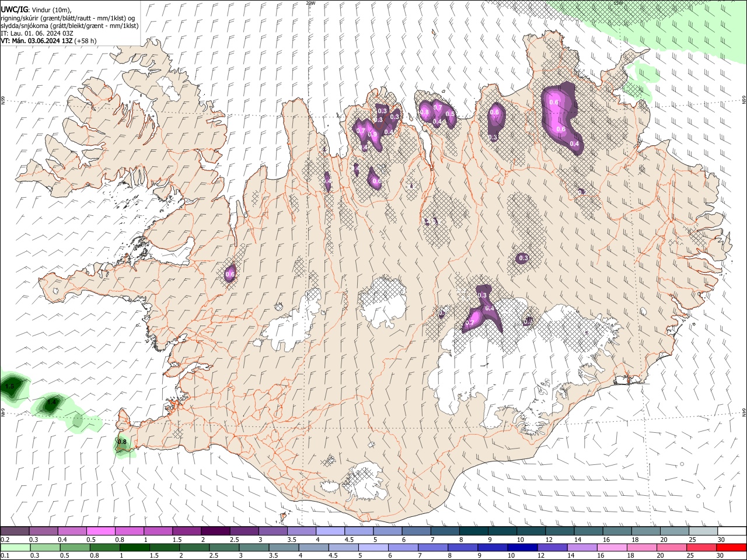
Task: Click upper legend swatch between 0.2 and 0.3
Action: click(15, 531)
